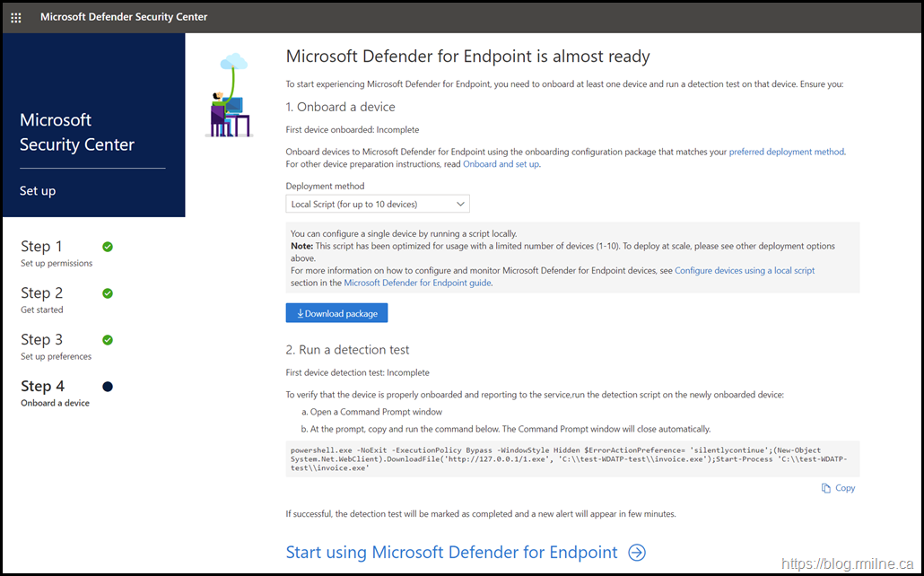Open the preferred deployment method link
Viewport: 924px width, 576px height.
pos(786,152)
